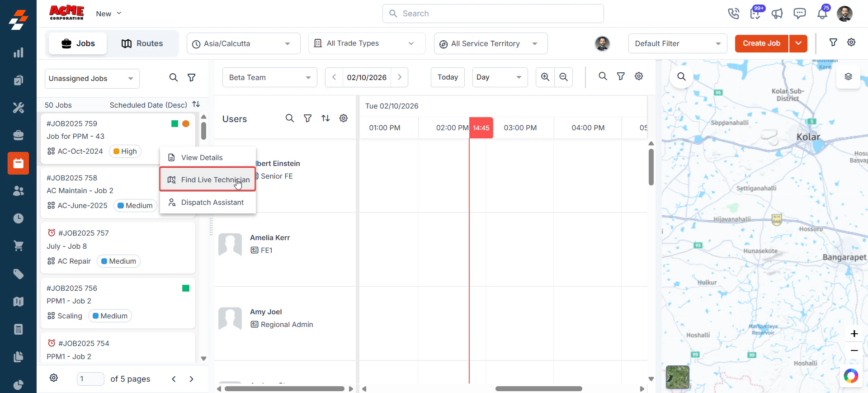
Task: Choose Dispatch Assistant menu entry
Action: click(208, 202)
